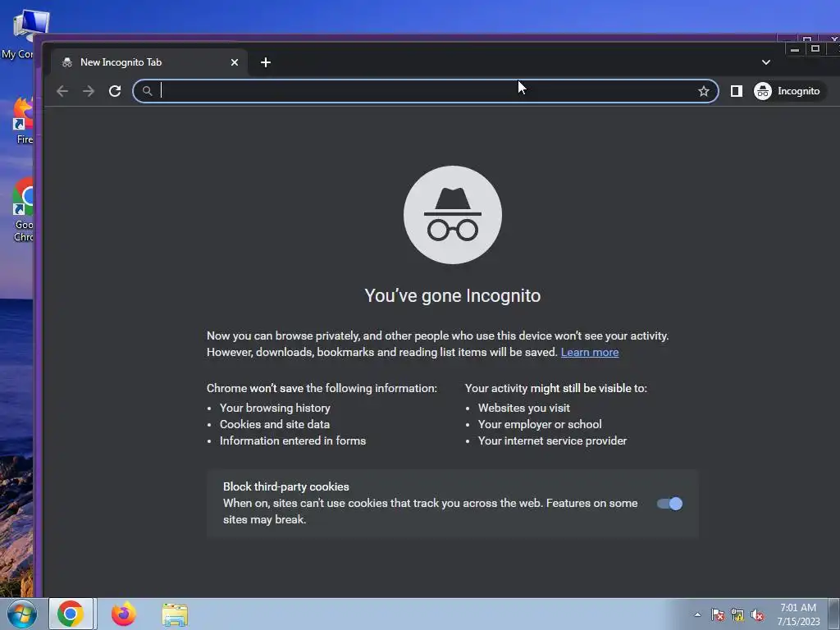The height and width of the screenshot is (630, 840).
Task: Focus the address bar input field
Action: pyautogui.click(x=426, y=91)
